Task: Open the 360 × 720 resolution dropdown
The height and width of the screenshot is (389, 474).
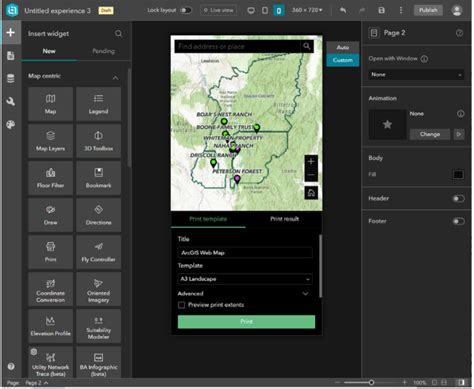Action: click(307, 10)
